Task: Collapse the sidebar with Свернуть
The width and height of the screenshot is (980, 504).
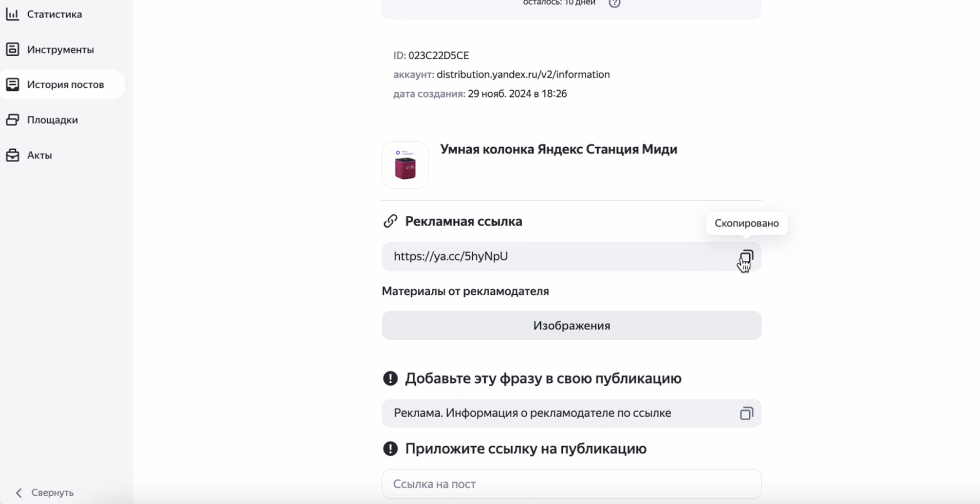Action: [52, 493]
